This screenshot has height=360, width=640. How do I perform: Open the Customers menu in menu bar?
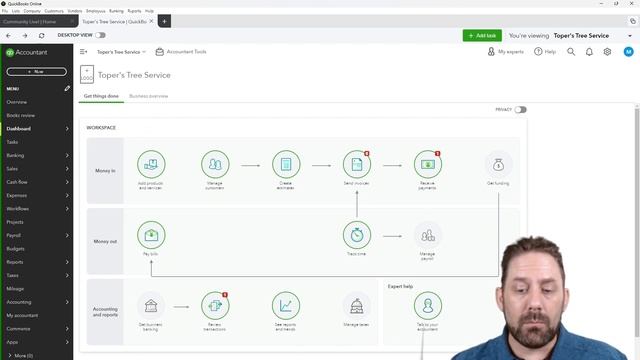[54, 11]
